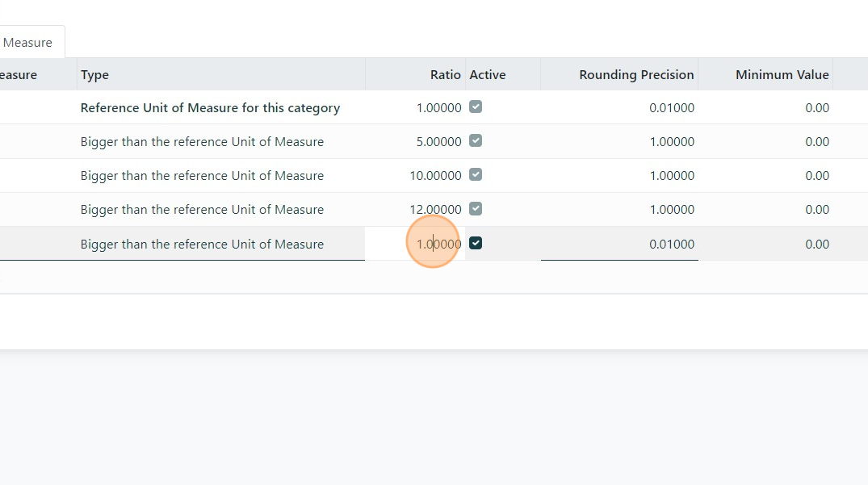Image resolution: width=868 pixels, height=485 pixels.
Task: Uncheck the dark Active checkbox in edited row
Action: (x=476, y=243)
